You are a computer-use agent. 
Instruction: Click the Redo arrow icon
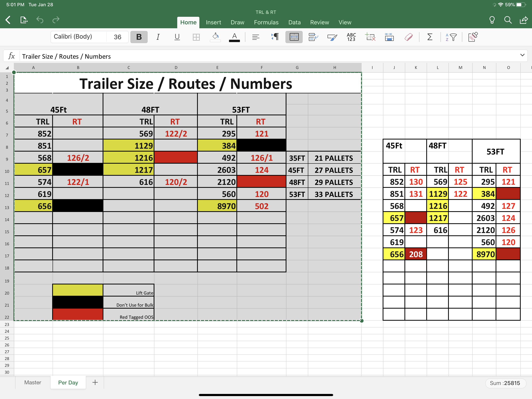tap(56, 20)
